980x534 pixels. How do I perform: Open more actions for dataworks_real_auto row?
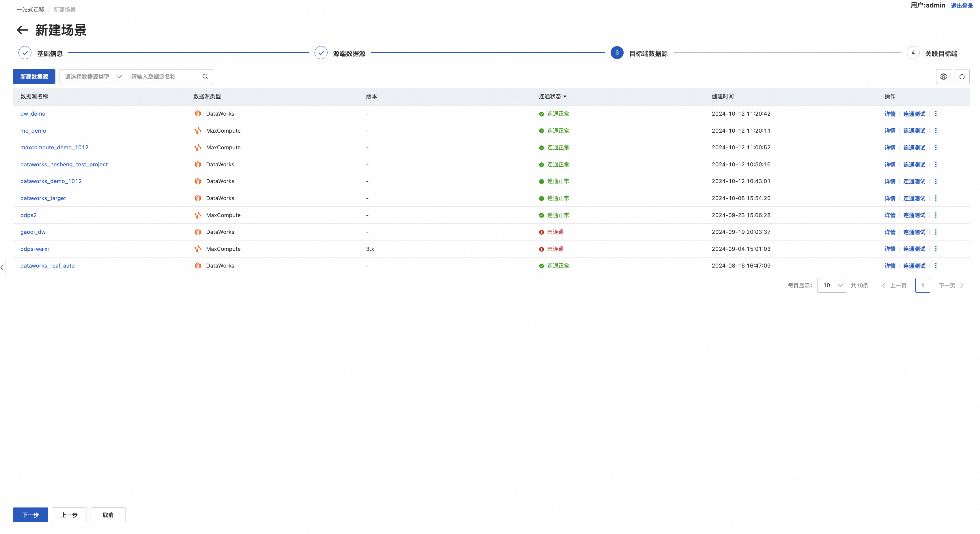click(x=936, y=266)
